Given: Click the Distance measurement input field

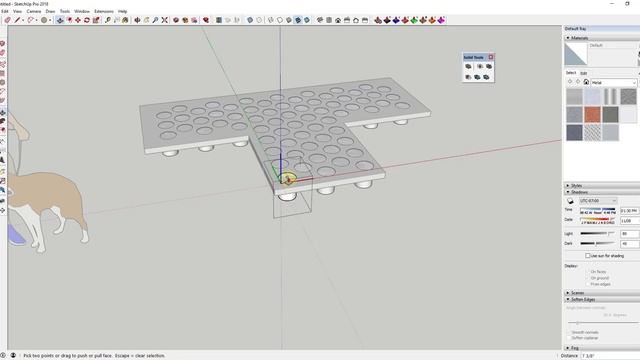Looking at the screenshot, I should click(x=610, y=356).
